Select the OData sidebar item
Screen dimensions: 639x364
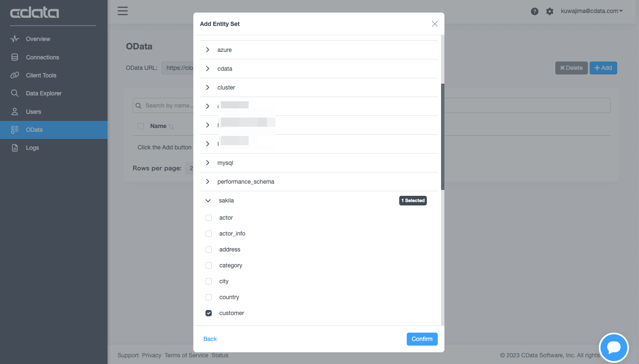click(54, 130)
